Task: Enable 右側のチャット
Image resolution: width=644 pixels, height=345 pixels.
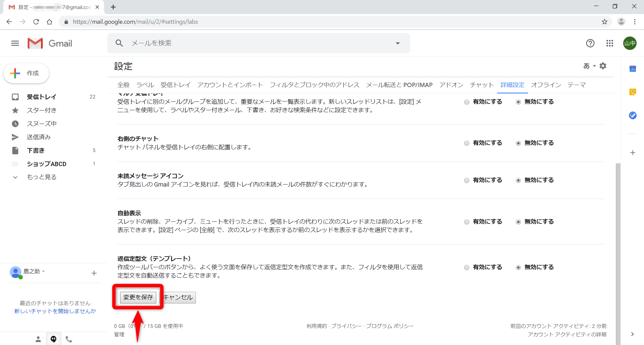Action: 467,143
